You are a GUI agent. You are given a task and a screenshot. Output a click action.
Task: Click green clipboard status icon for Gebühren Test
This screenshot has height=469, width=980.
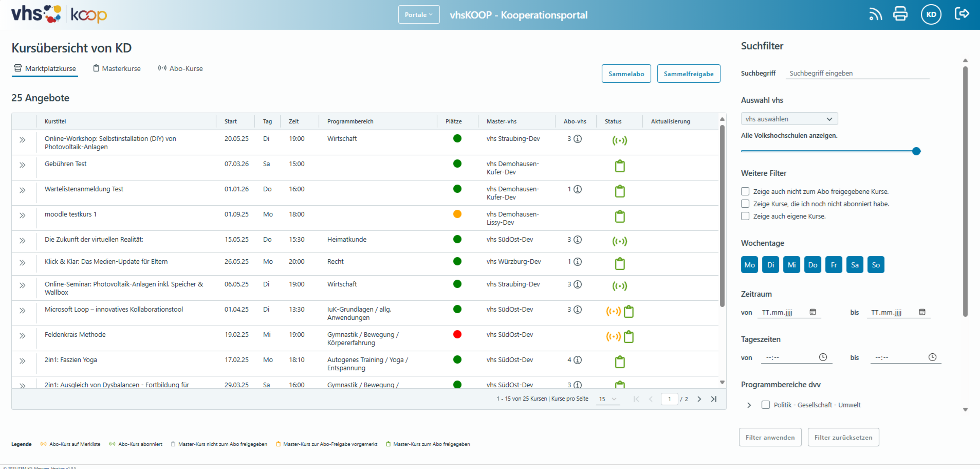click(620, 166)
